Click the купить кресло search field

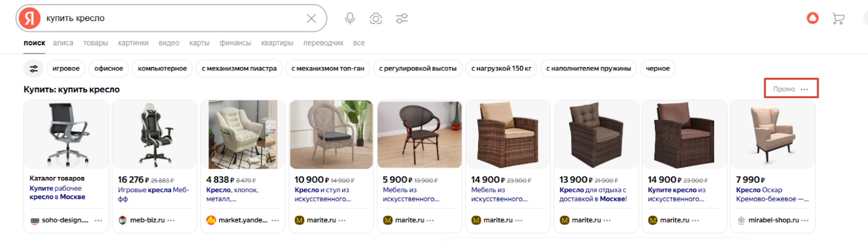pyautogui.click(x=174, y=18)
